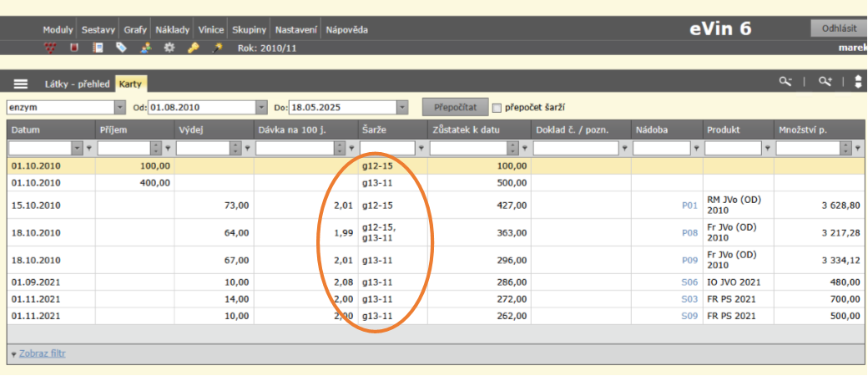Click the zoom in magnifier icon
Viewport: 868px width, 376px height.
pyautogui.click(x=825, y=82)
